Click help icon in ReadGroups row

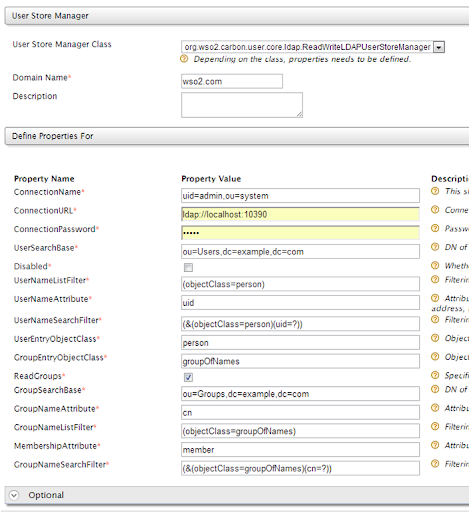tap(435, 376)
